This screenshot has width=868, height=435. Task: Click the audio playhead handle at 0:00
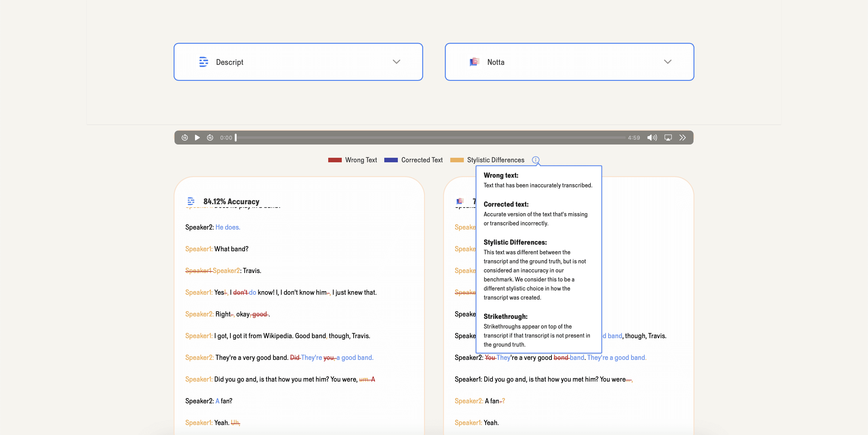click(236, 138)
